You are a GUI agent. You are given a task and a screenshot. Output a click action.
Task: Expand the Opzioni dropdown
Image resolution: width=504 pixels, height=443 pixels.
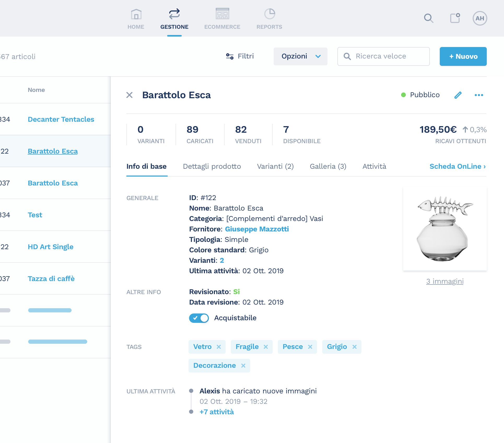(300, 56)
